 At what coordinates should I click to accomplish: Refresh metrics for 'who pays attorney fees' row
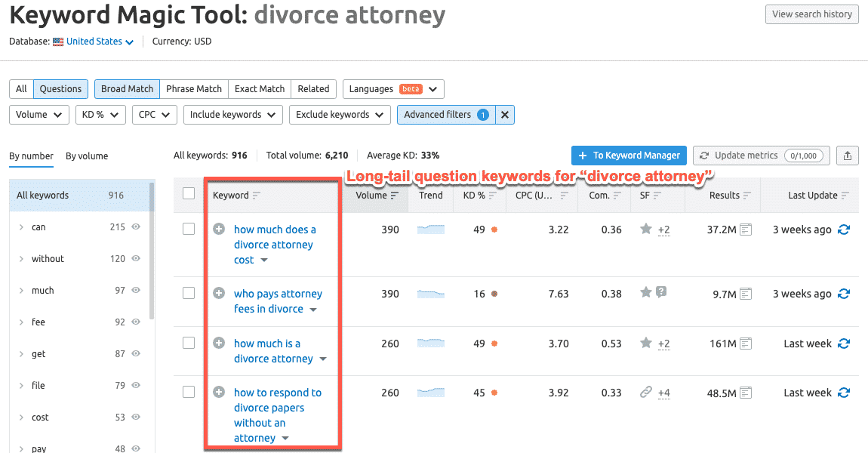point(844,294)
